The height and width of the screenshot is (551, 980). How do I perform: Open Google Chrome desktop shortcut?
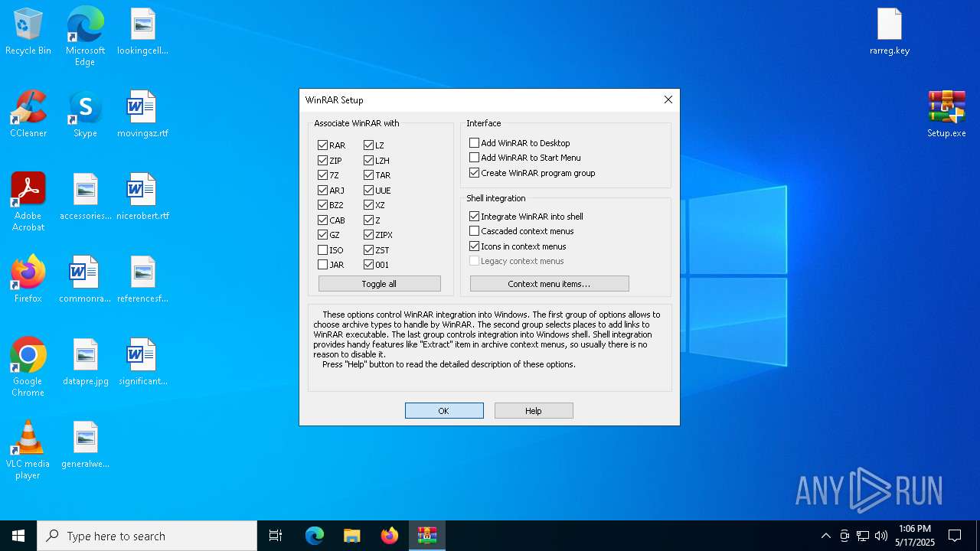[x=28, y=367]
